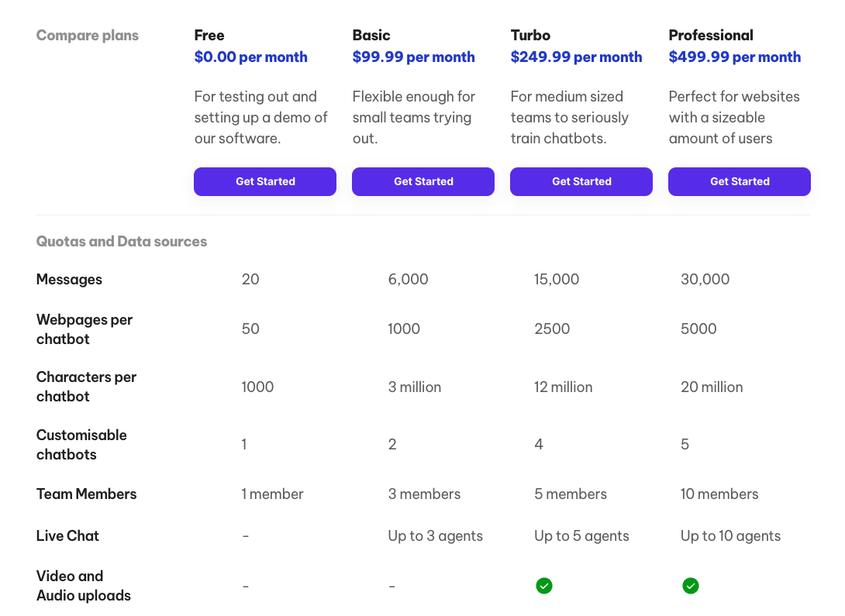Select the Professional plan heading

point(711,35)
